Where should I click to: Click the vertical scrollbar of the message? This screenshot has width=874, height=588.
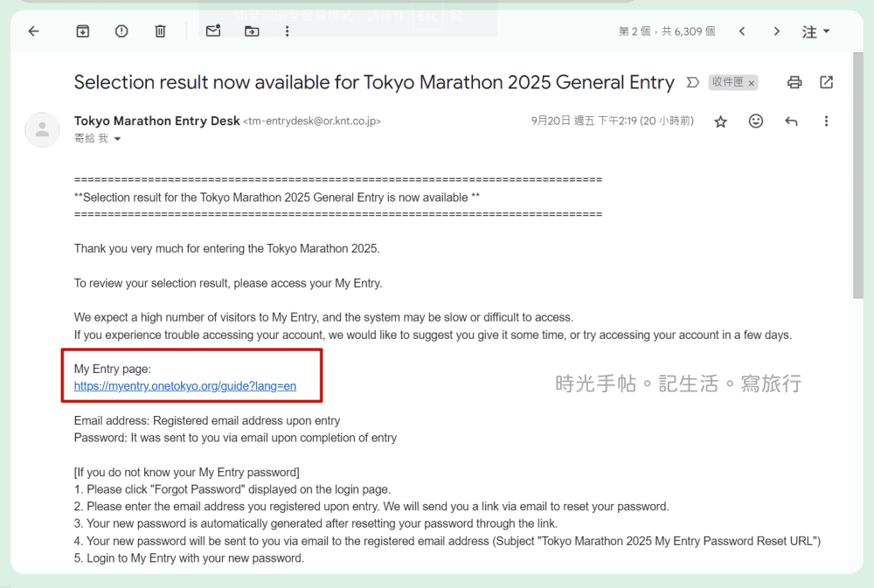point(858,176)
